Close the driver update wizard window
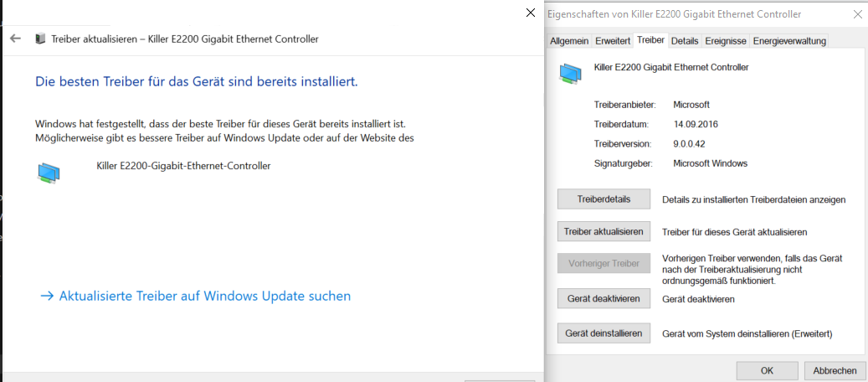Screen dimensions: 868x382 pos(531,13)
